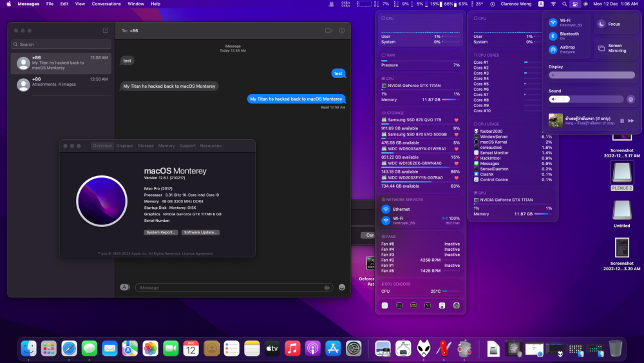This screenshot has height=363, width=644.
Task: Record audio message with waveform icon
Action: point(327,288)
